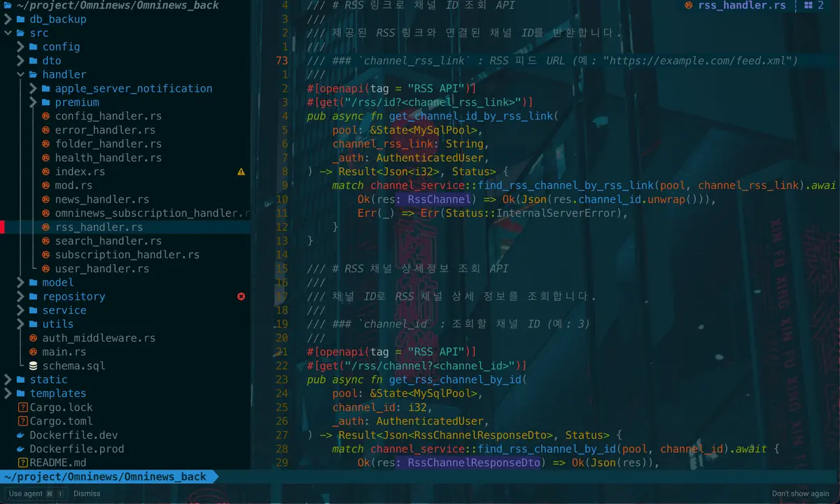This screenshot has height=504, width=840.
Task: Click the windows count icon at top right
Action: (x=810, y=5)
